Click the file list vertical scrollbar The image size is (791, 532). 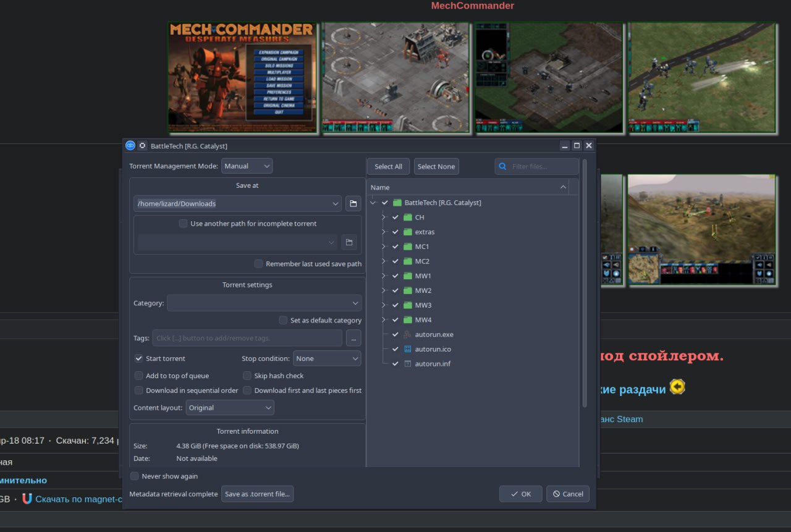coord(585,283)
